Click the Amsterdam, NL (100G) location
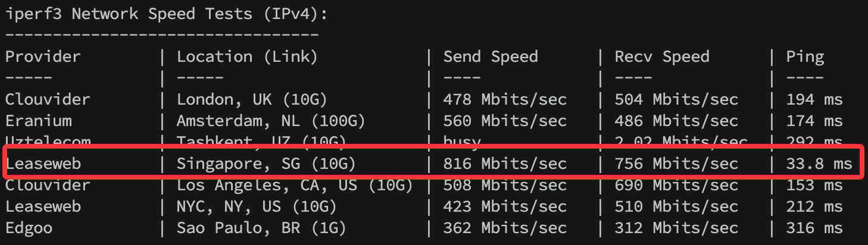Viewport: 868px width, 245px height. pyautogui.click(x=271, y=121)
